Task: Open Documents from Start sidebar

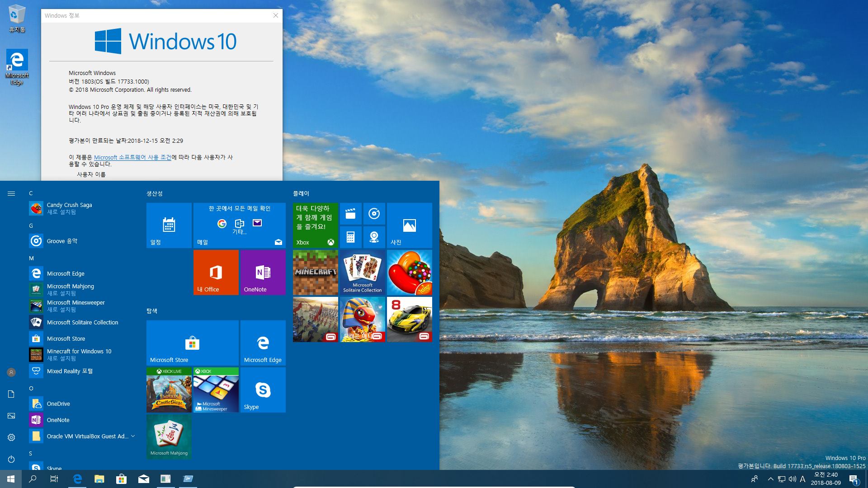Action: 11,394
